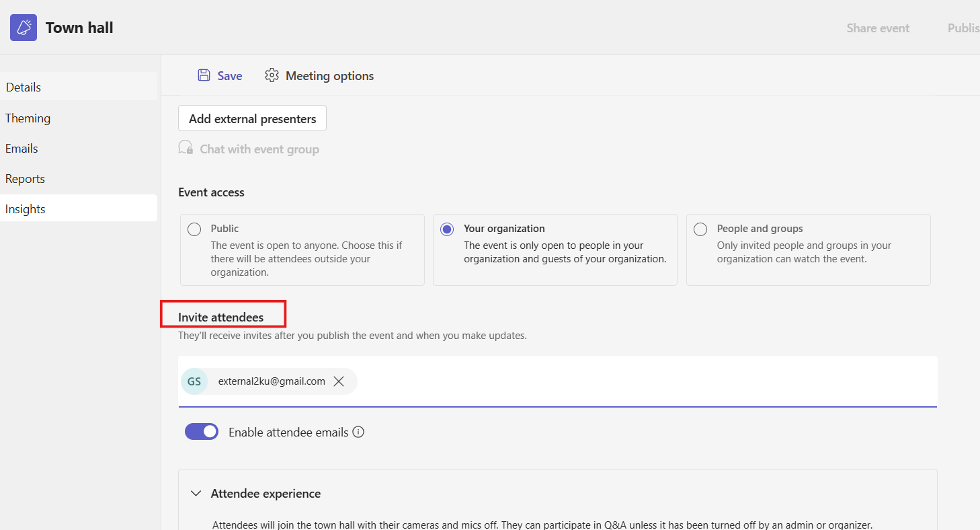Remove external2ku@gmail.com attendee with X
Image resolution: width=980 pixels, height=530 pixels.
(339, 381)
